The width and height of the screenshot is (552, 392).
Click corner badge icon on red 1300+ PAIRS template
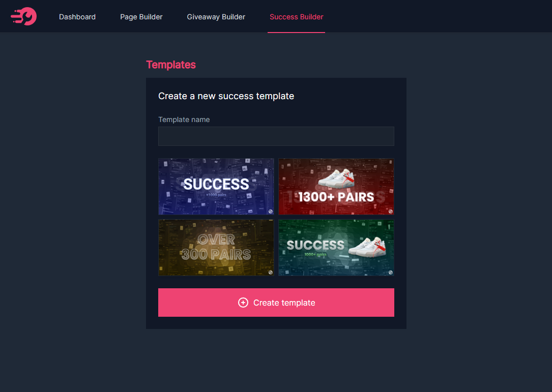point(390,212)
